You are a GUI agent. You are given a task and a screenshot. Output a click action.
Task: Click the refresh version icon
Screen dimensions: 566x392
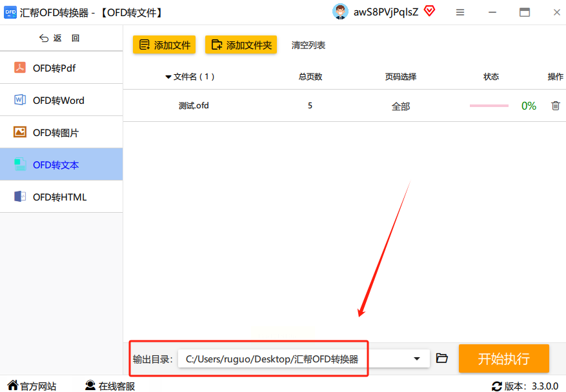coord(497,386)
